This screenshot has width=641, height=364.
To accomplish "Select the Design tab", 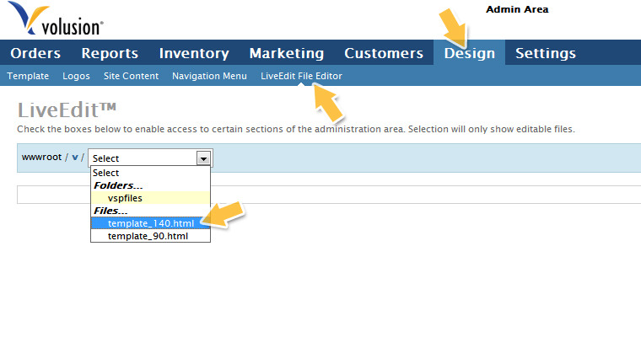I will coord(470,53).
